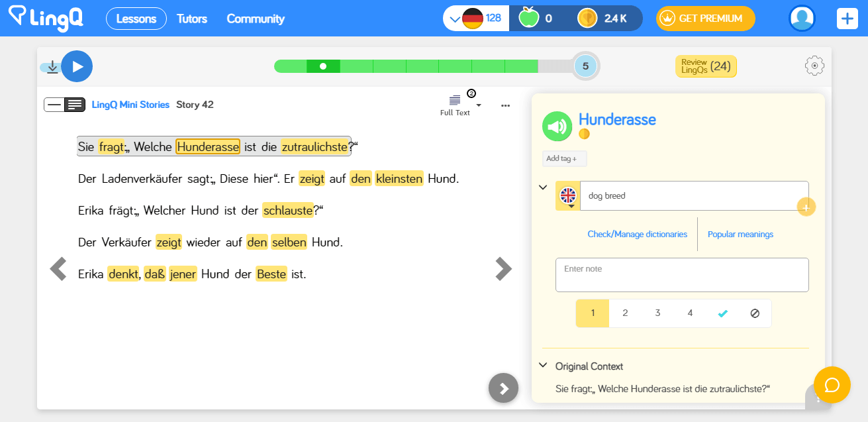Open lesson settings gear
Viewport: 868px width, 422px height.
click(814, 66)
